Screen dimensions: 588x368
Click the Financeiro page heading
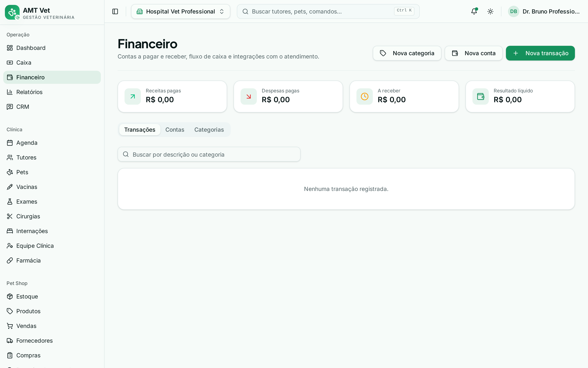coord(147,44)
